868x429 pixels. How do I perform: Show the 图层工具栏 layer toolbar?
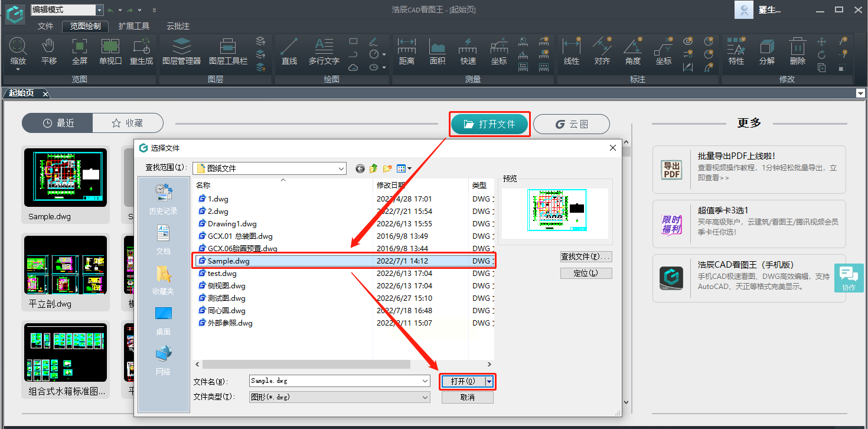point(228,51)
